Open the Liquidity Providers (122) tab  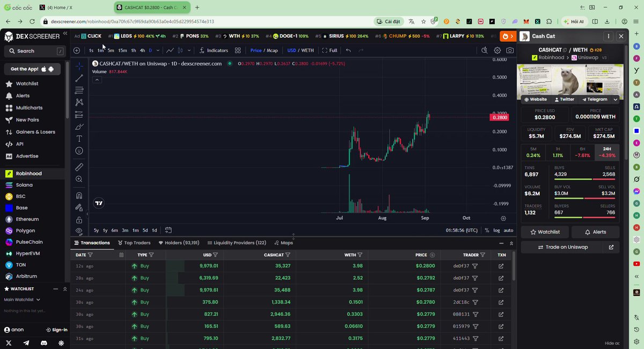pos(237,243)
